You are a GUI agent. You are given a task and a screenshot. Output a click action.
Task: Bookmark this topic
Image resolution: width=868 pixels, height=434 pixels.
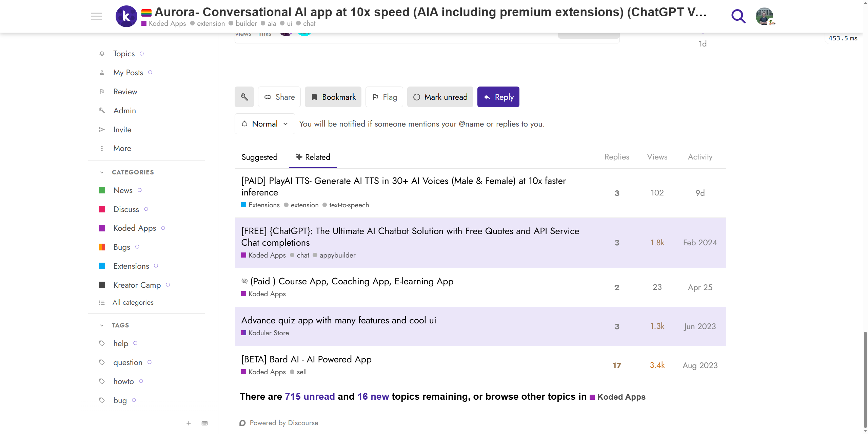[x=333, y=97]
